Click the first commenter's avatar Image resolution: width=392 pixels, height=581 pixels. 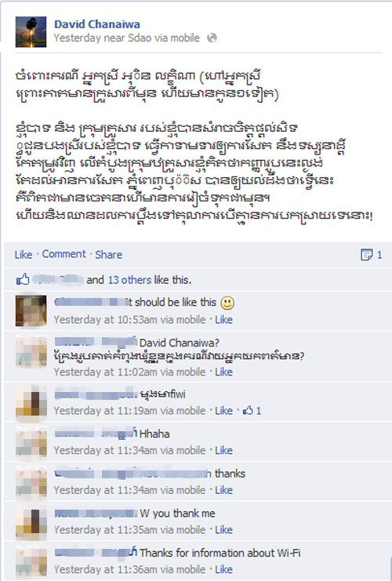31,310
